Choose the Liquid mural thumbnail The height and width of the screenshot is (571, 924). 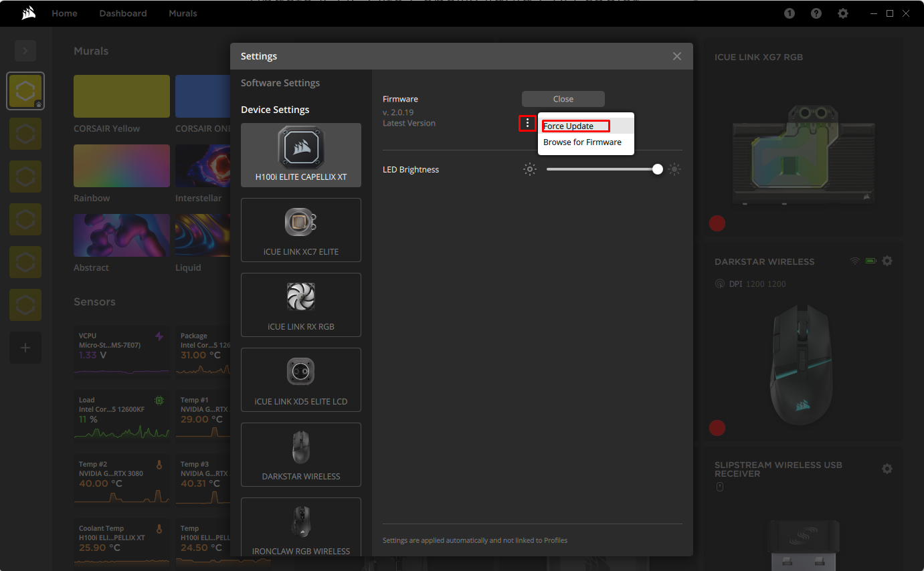203,235
